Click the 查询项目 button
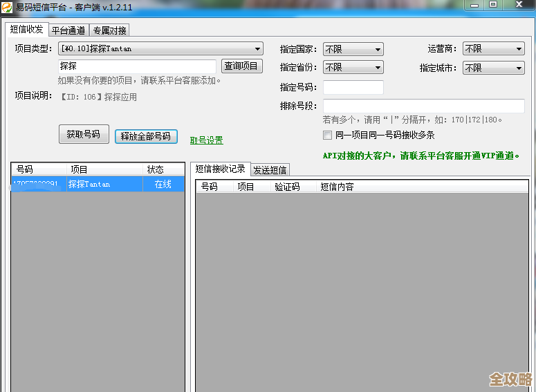The image size is (536, 392). coord(241,66)
